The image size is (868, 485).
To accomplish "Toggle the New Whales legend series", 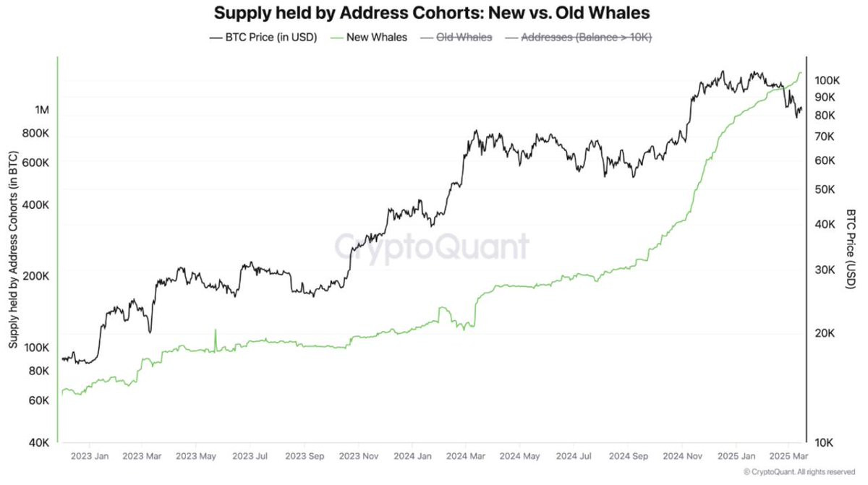I will (x=367, y=37).
